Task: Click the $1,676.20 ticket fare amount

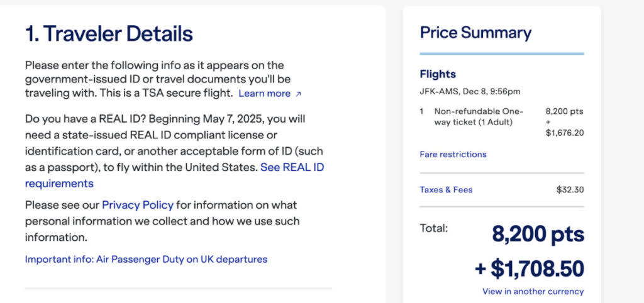Action: coord(565,133)
